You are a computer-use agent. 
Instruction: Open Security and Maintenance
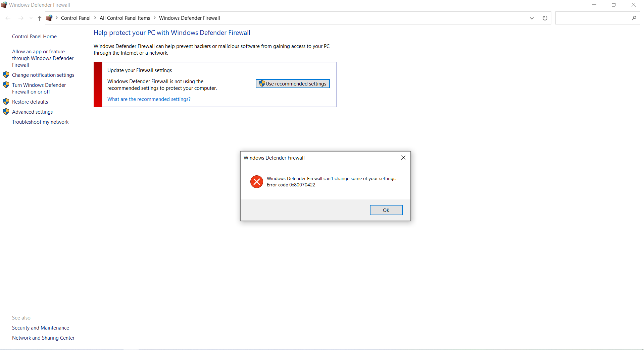[x=41, y=328]
